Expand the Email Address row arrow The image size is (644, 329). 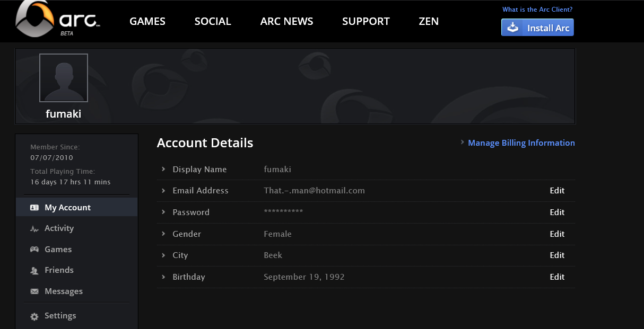163,191
